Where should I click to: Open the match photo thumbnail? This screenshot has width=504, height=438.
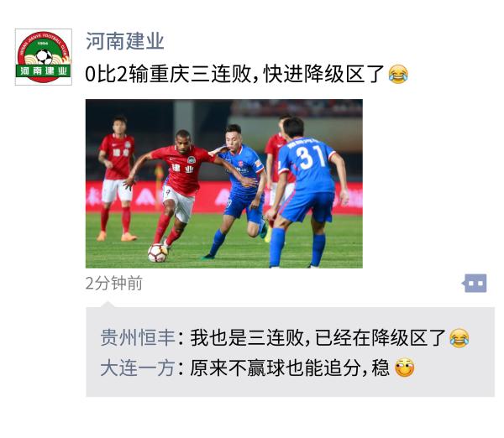pyautogui.click(x=224, y=184)
